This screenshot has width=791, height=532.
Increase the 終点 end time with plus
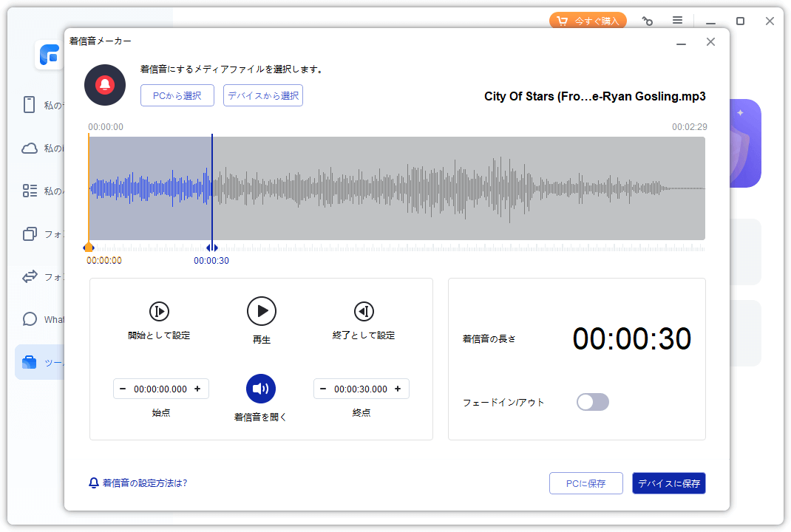tap(398, 388)
